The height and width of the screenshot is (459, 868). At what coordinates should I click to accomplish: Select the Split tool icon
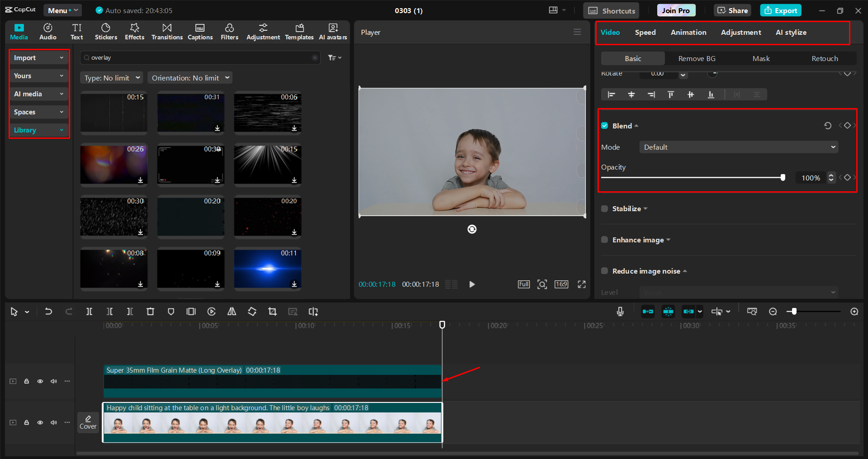coord(89,311)
